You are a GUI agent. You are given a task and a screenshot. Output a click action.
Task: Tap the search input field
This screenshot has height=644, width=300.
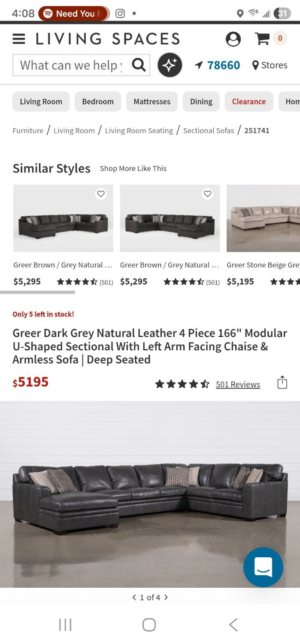point(69,64)
